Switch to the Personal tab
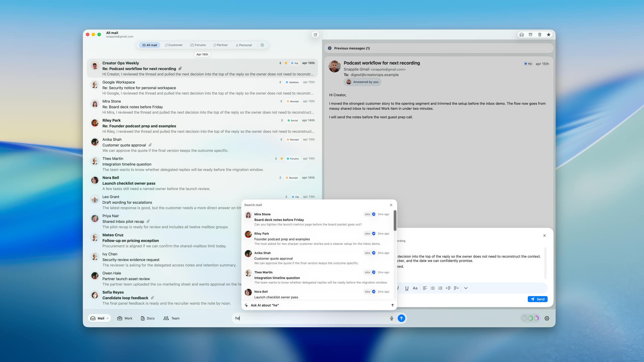This screenshot has width=644, height=362. coord(244,45)
